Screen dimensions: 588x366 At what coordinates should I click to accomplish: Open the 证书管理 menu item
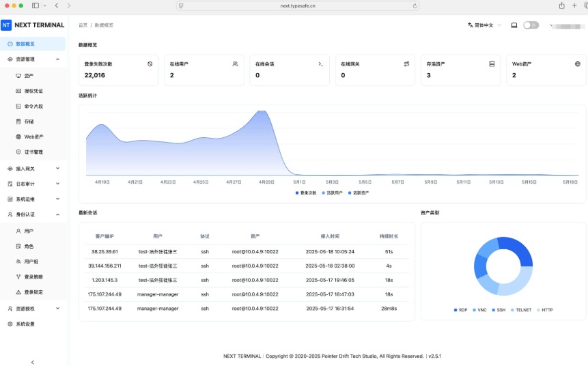[x=33, y=152]
